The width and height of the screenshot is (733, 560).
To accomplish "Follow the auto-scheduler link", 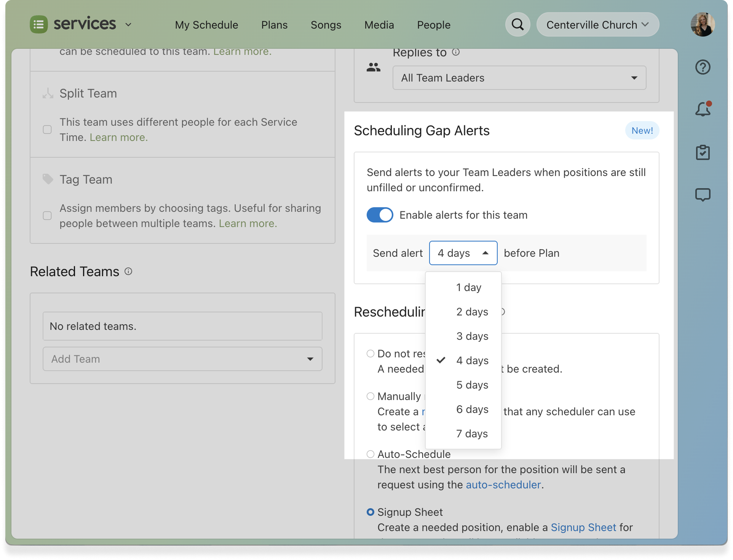I will (503, 485).
